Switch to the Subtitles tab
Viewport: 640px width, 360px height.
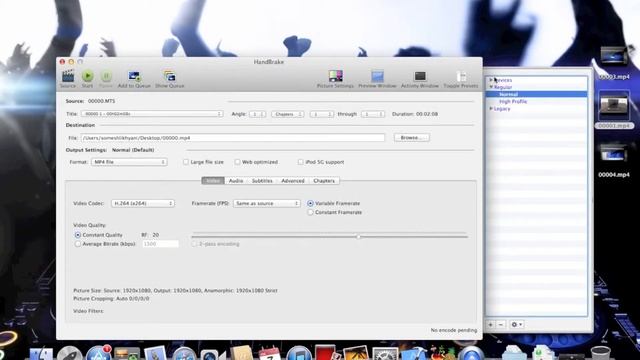click(262, 181)
